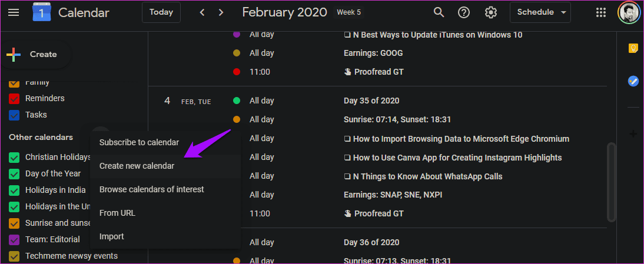Viewport: 644px width, 264px height.
Task: Go to next period arrow
Action: (221, 13)
